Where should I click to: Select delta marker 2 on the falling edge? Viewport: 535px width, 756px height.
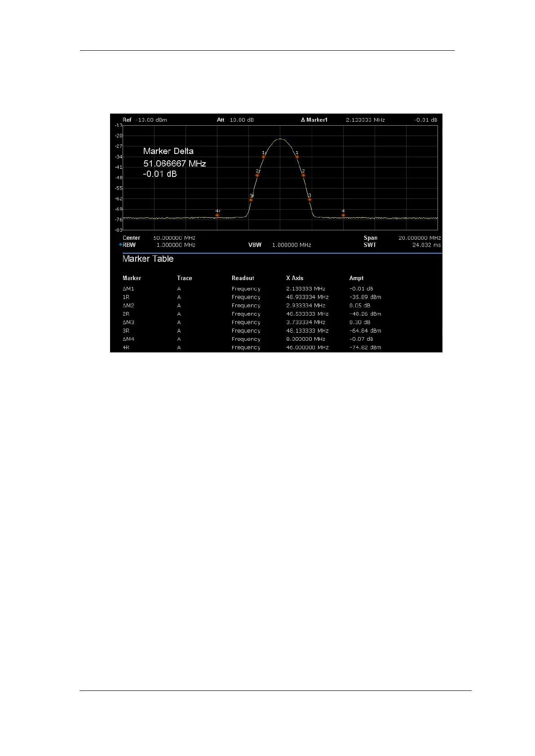[303, 175]
